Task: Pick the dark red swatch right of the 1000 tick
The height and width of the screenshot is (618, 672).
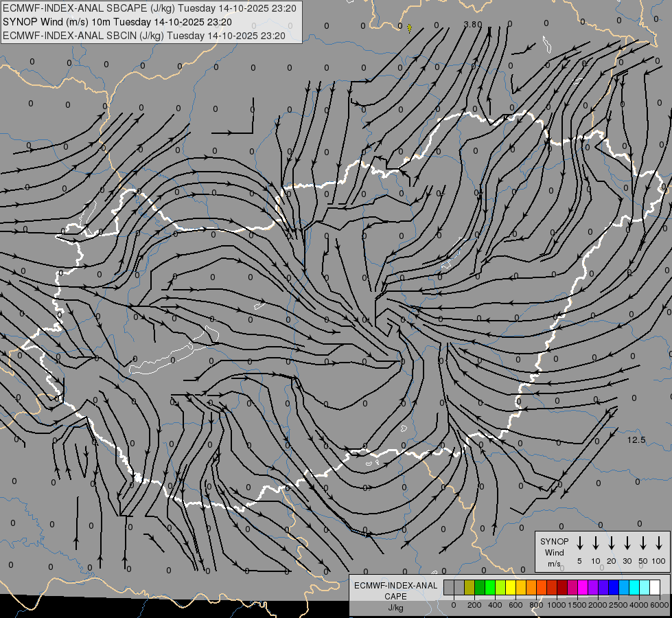Action: pyautogui.click(x=562, y=587)
